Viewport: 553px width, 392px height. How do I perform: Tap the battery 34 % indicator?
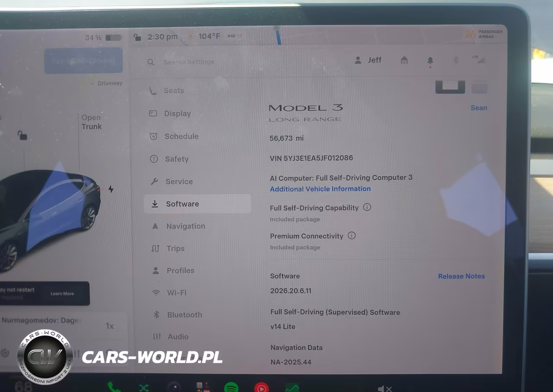[103, 38]
